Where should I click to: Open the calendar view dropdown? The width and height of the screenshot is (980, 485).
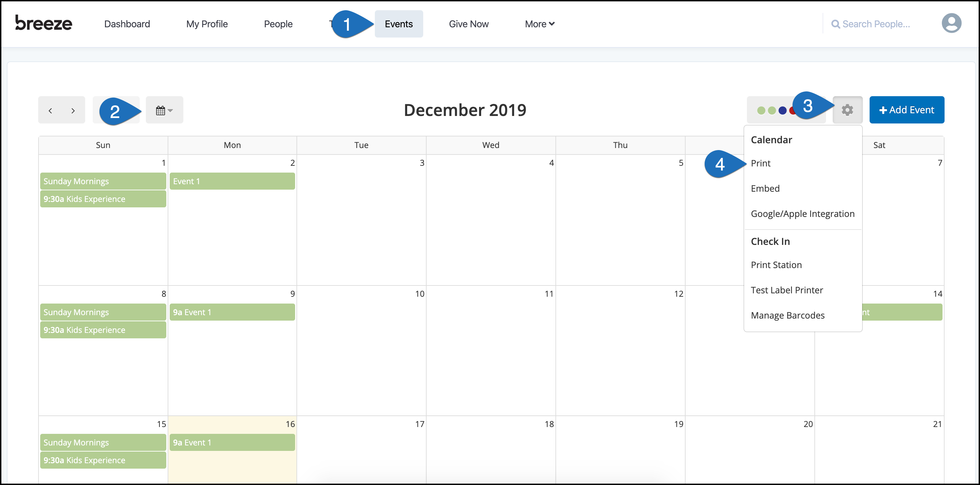(x=164, y=110)
